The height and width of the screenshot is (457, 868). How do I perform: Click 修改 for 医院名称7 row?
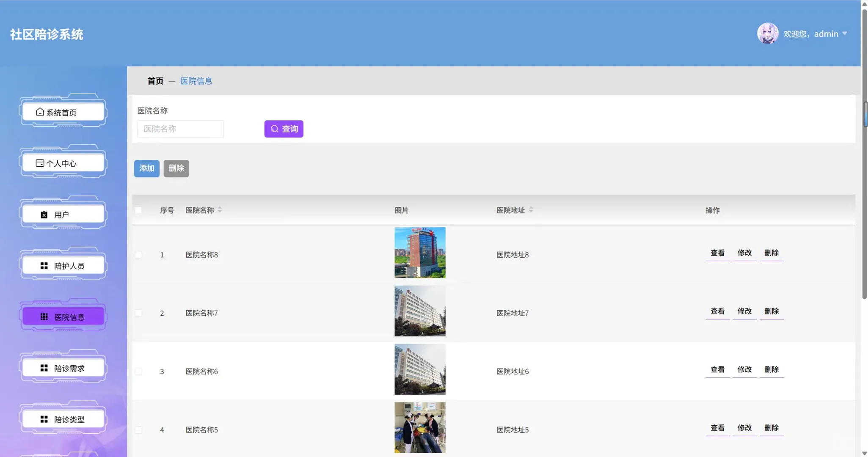[x=744, y=311]
